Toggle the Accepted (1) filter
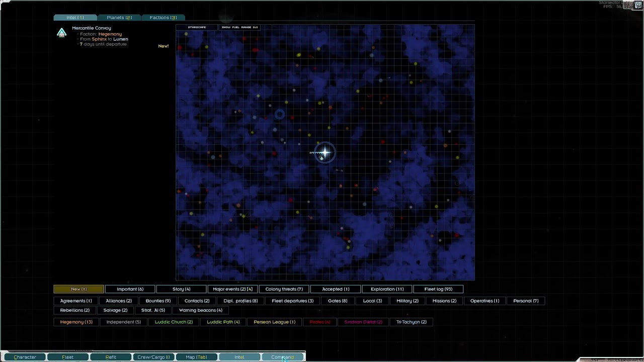This screenshot has width=644, height=362. 336,289
